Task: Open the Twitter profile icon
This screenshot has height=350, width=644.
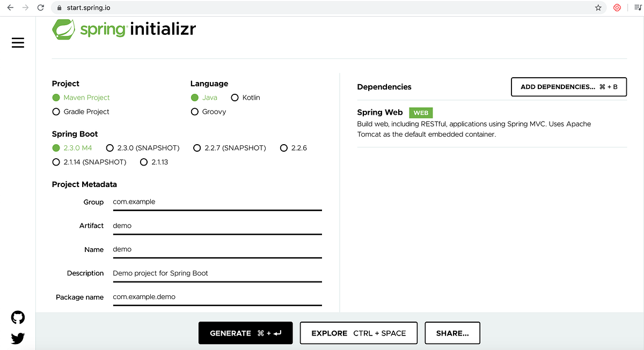Action: pyautogui.click(x=18, y=338)
